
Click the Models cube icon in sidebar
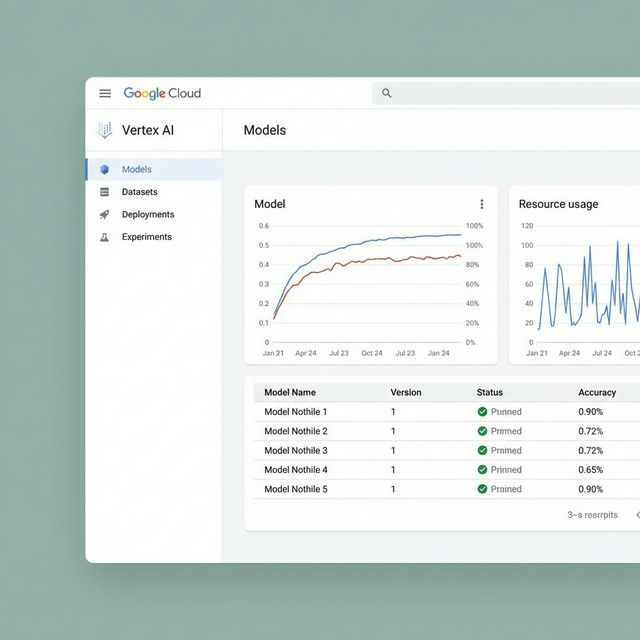(104, 169)
